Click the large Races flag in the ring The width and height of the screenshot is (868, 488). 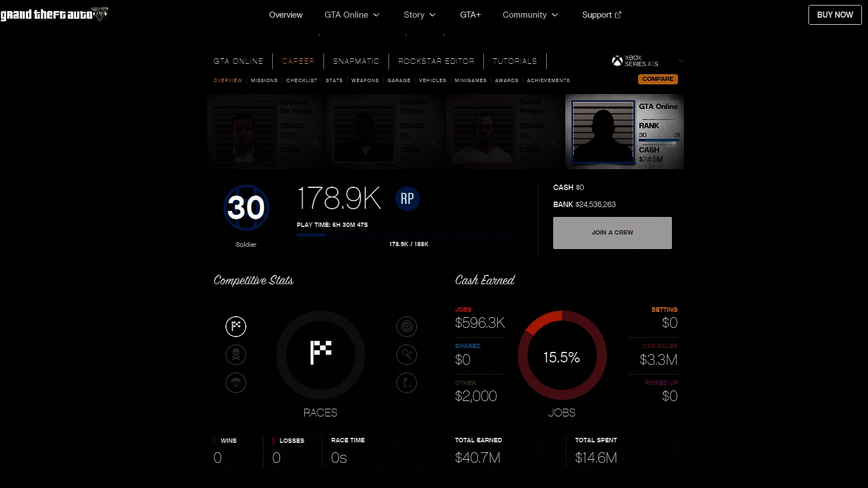click(x=321, y=353)
